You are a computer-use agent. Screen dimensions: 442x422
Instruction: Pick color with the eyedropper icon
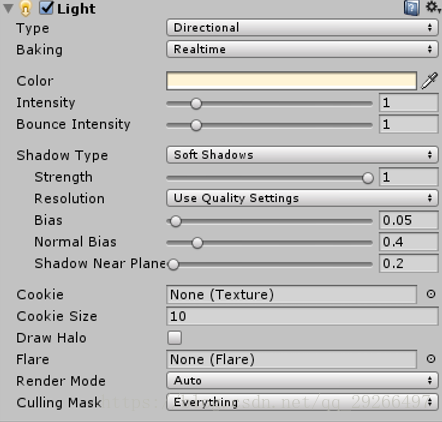coord(429,81)
